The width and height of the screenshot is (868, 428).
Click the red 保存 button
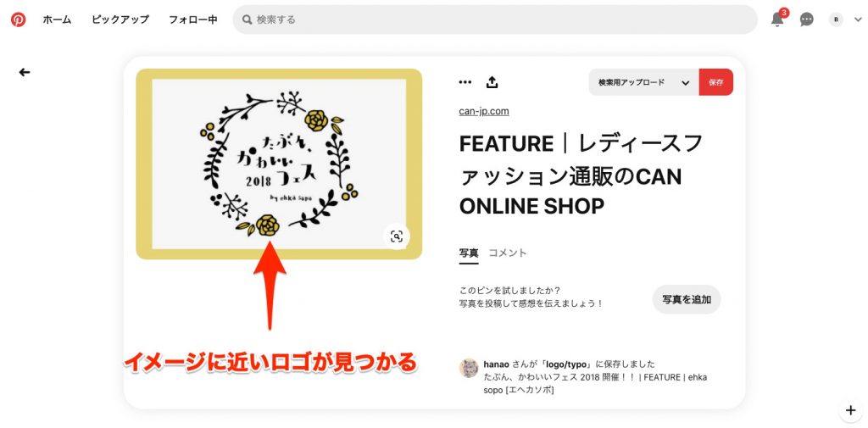point(715,82)
